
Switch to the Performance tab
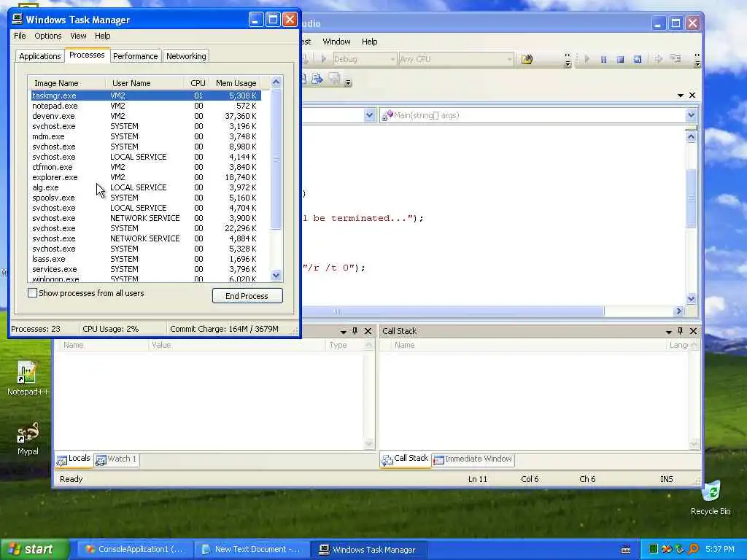(x=135, y=56)
